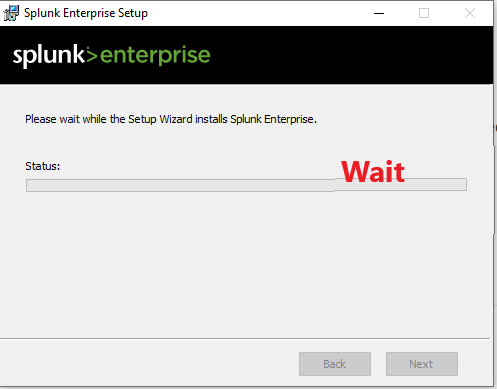
Task: Minimize the Splunk Enterprise Setup window
Action: [x=379, y=13]
